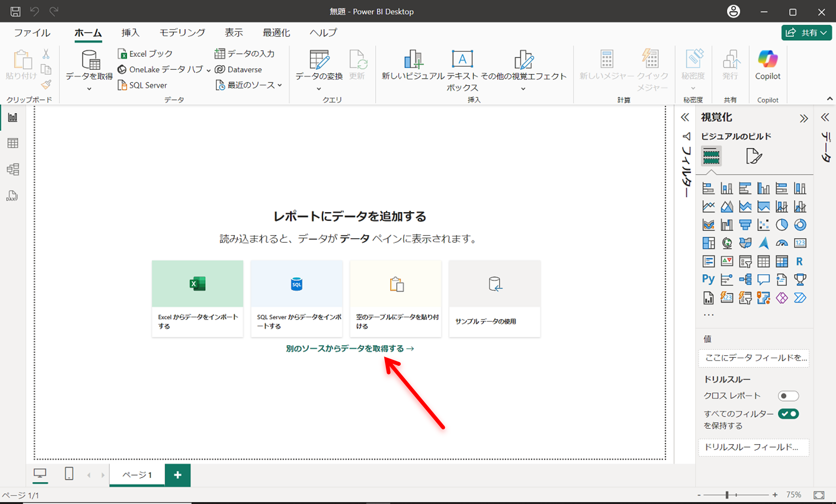Screen dimensions: 836x504
Task: Open the 共有 dropdown button
Action: click(806, 33)
